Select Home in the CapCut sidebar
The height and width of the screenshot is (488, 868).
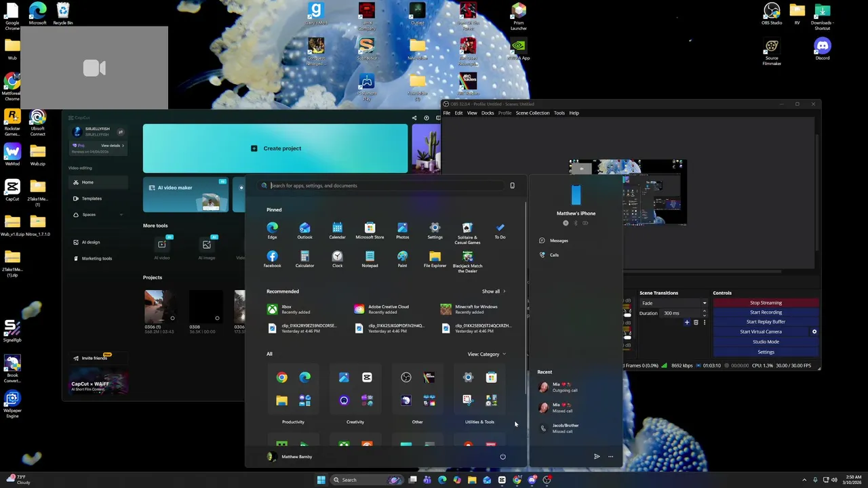(98, 182)
